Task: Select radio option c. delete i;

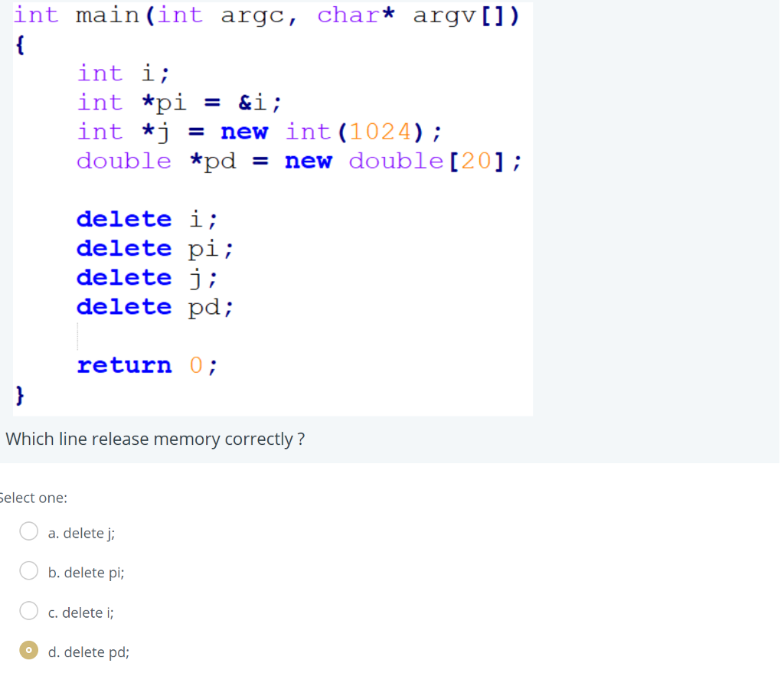Action: [28, 610]
